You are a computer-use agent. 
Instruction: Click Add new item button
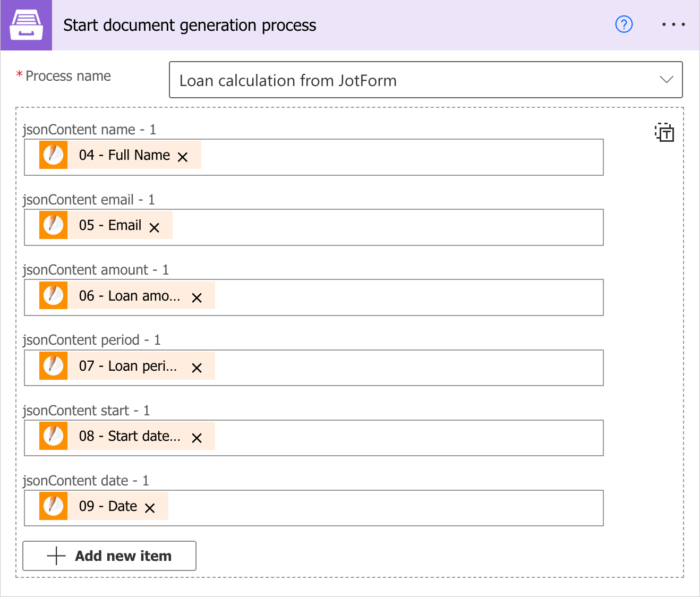point(109,556)
